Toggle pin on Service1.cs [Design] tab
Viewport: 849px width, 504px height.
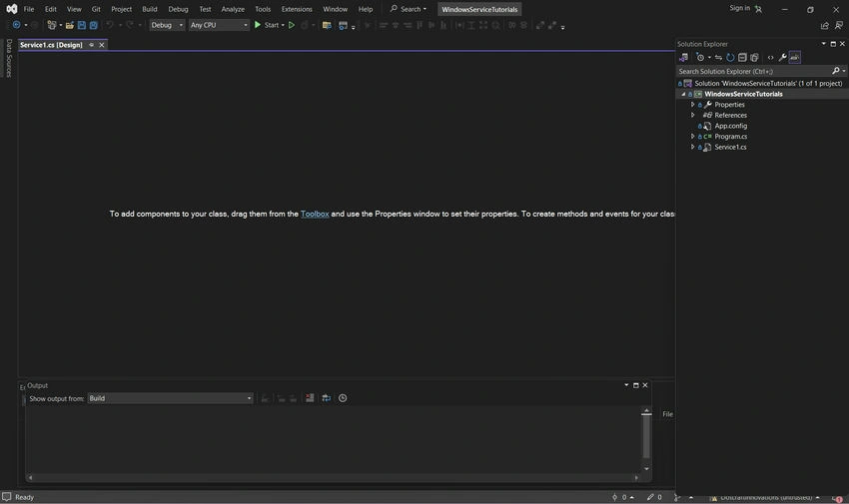(92, 45)
